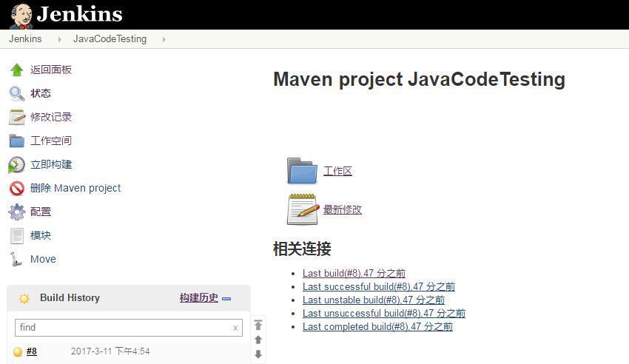Open Last unsuccessful build(#8) link
The width and height of the screenshot is (629, 364).
384,313
